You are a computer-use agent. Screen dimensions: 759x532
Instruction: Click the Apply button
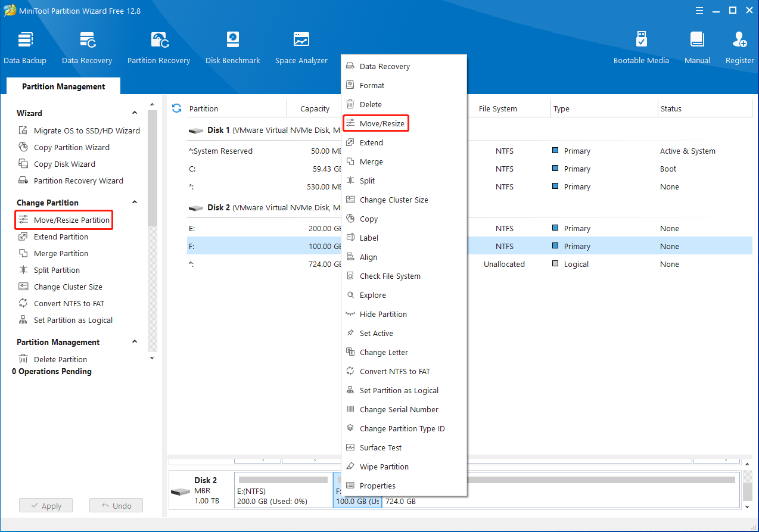point(45,505)
